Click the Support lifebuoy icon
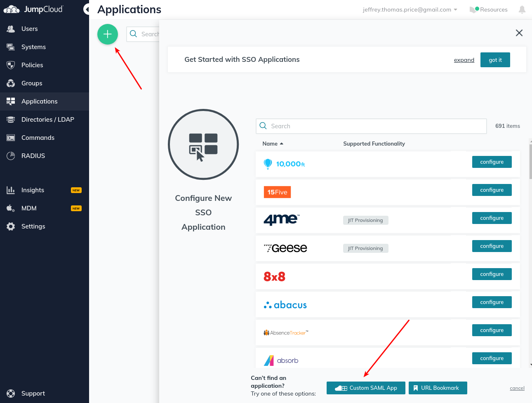Viewport: 532px width, 403px height. (x=11, y=394)
